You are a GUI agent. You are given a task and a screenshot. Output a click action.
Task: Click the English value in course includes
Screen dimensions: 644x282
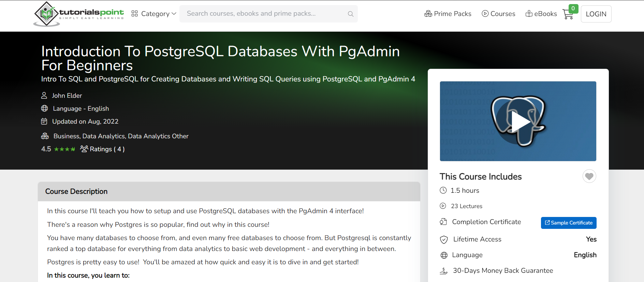585,255
